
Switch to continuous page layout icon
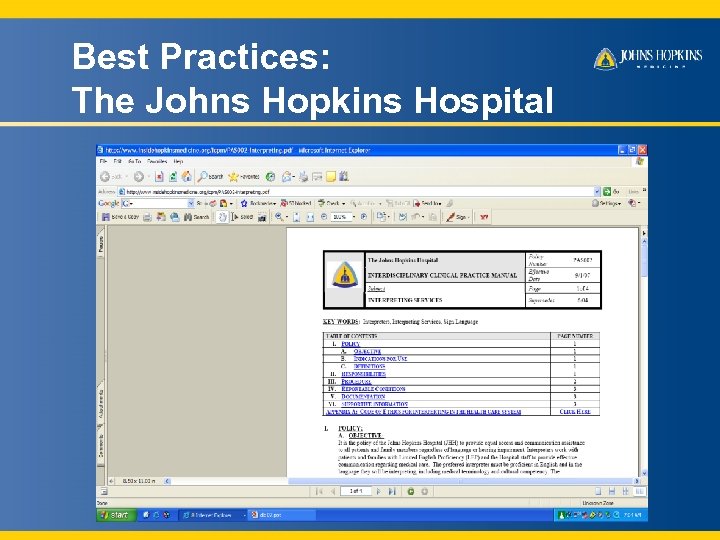click(x=612, y=492)
